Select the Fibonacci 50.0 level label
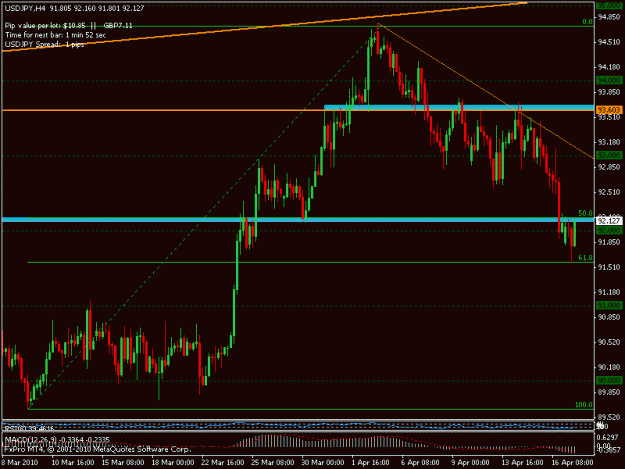This screenshot has width=625, height=469. click(585, 213)
